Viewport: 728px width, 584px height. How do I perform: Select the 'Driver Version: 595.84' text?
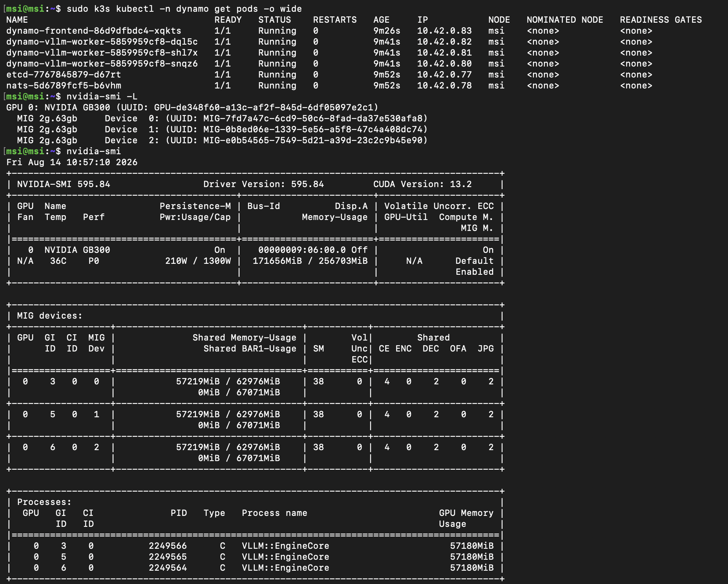click(264, 184)
